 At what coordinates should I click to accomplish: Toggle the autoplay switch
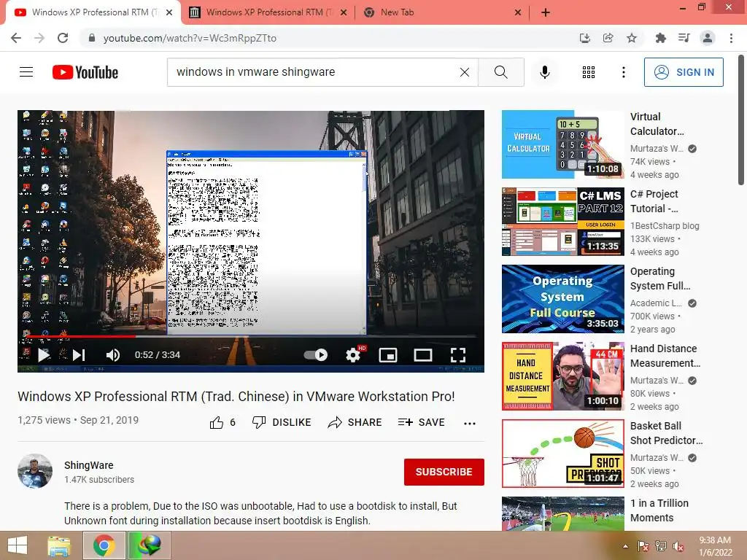(x=315, y=355)
